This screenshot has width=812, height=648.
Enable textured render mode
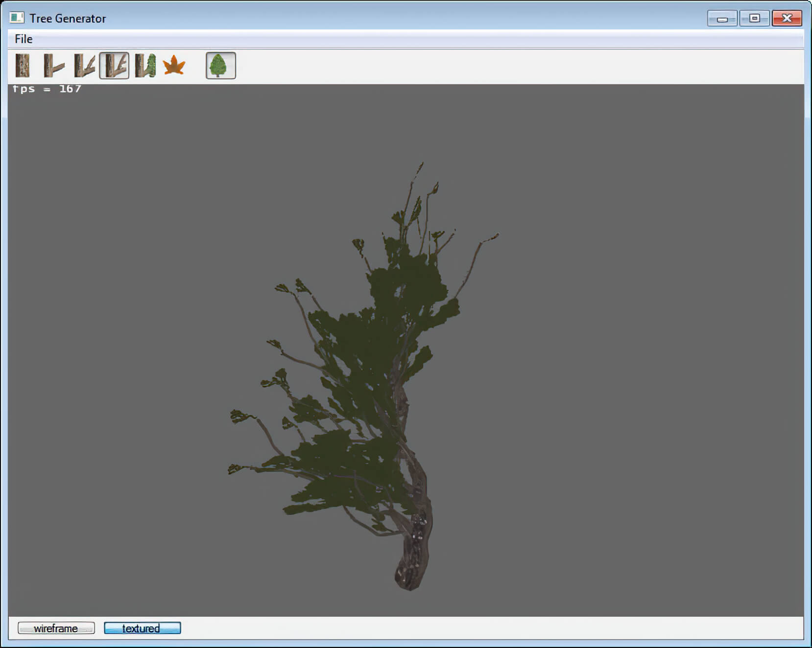142,628
